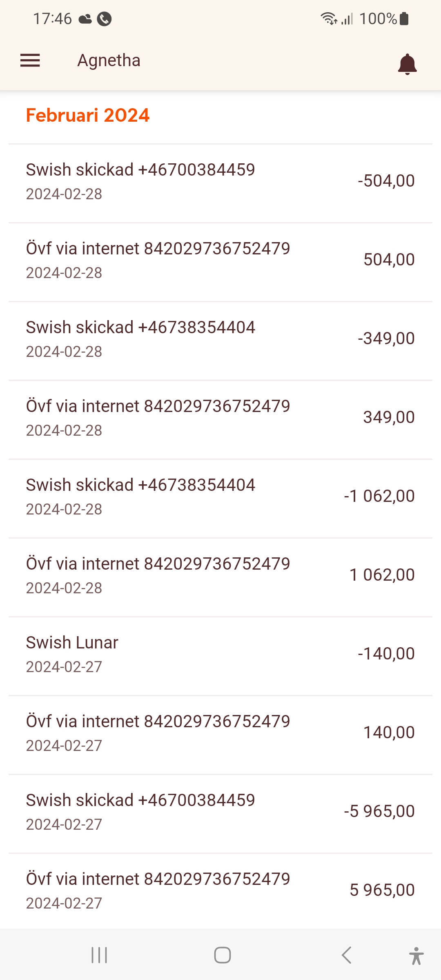Select Swish skickad -349,00 transaction
The height and width of the screenshot is (980, 441).
220,339
